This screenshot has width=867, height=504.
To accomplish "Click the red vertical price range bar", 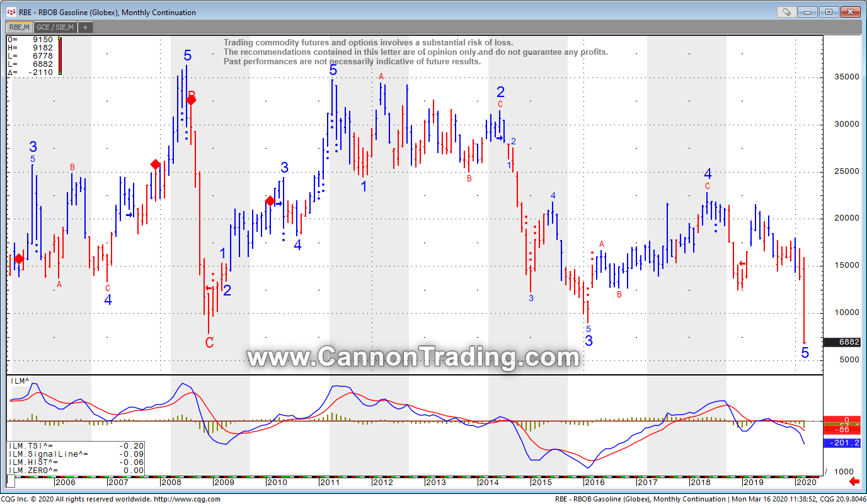I will [60, 55].
